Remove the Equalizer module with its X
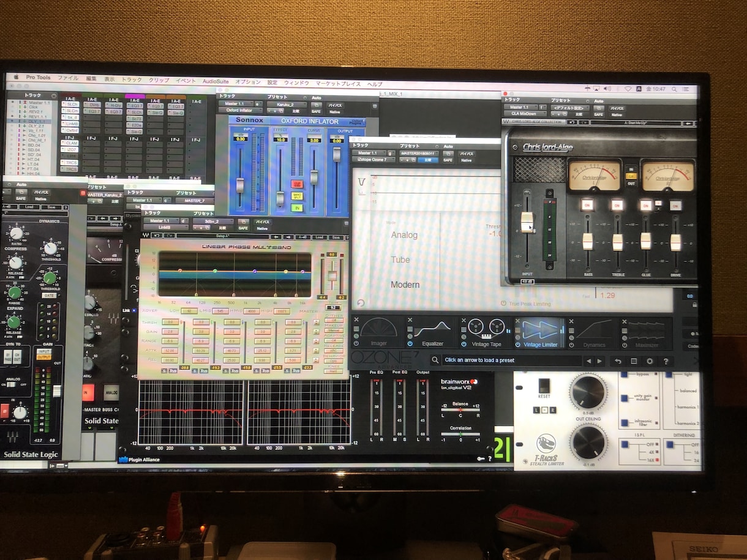The width and height of the screenshot is (747, 560). tap(410, 320)
